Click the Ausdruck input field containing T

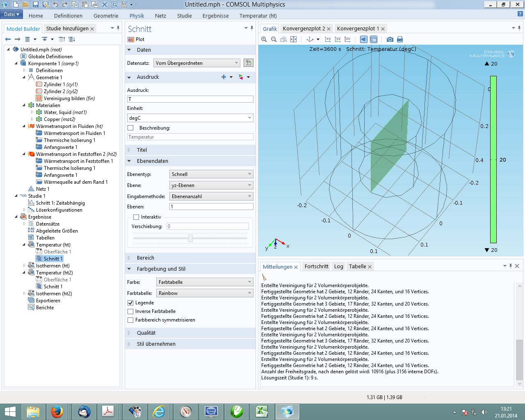pos(190,99)
